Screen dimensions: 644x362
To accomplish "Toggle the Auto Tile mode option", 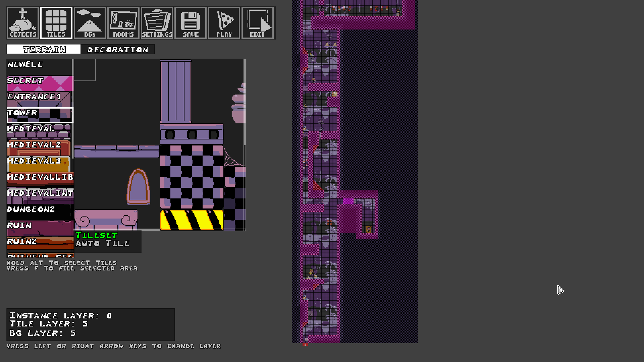I will coord(102,244).
